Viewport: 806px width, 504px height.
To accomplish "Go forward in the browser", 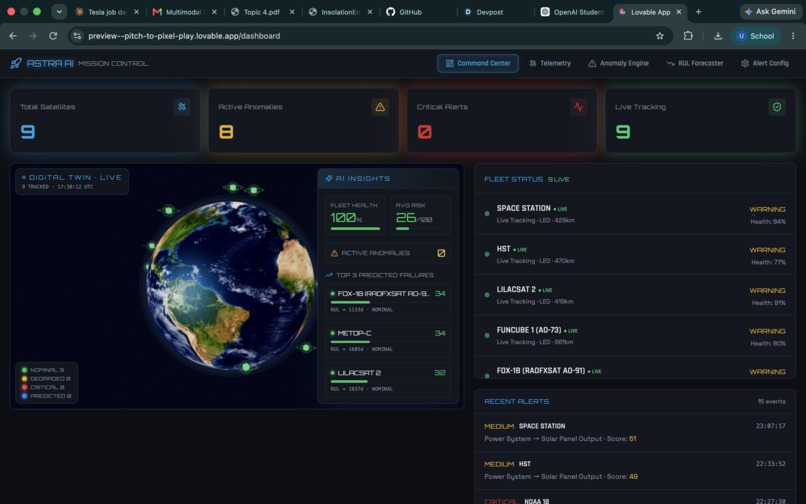I will point(33,36).
